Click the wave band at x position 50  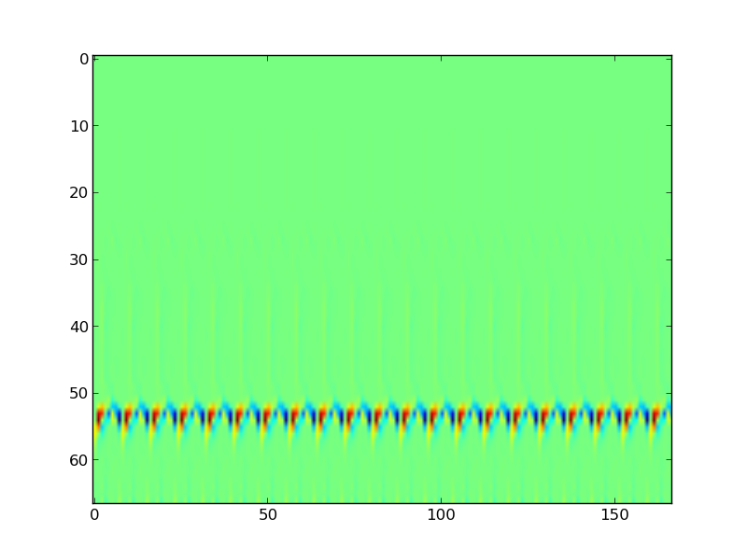(x=267, y=414)
